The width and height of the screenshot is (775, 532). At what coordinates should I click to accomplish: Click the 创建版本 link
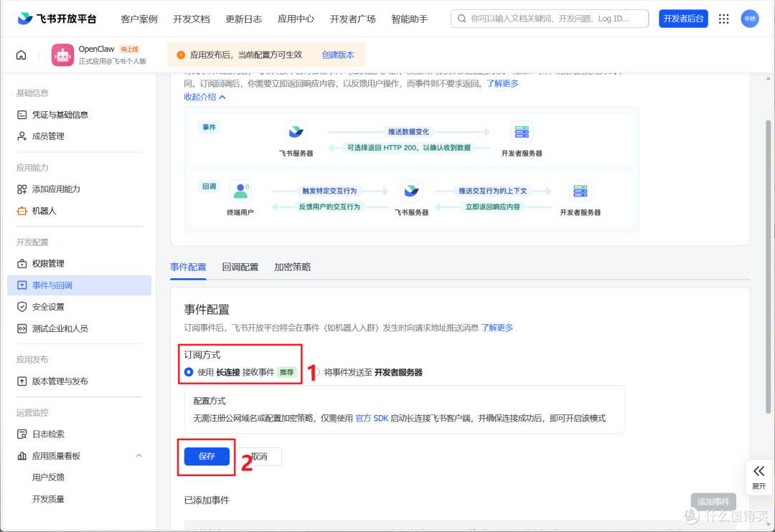(x=338, y=54)
